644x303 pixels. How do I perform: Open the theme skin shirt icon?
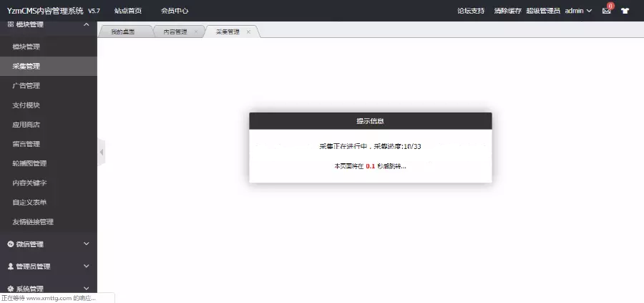point(625,11)
